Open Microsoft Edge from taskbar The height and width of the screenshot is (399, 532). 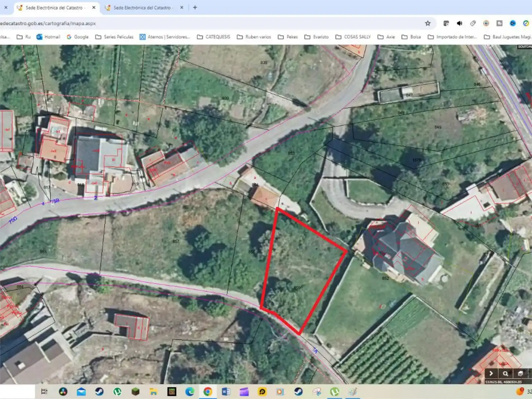[190, 392]
